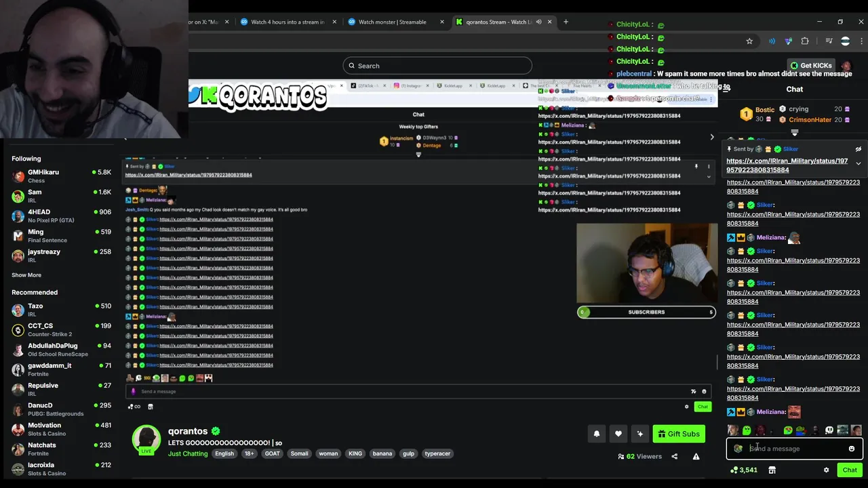The width and height of the screenshot is (868, 488).
Task: Open Tazo recommended channel
Action: pyautogui.click(x=61, y=310)
